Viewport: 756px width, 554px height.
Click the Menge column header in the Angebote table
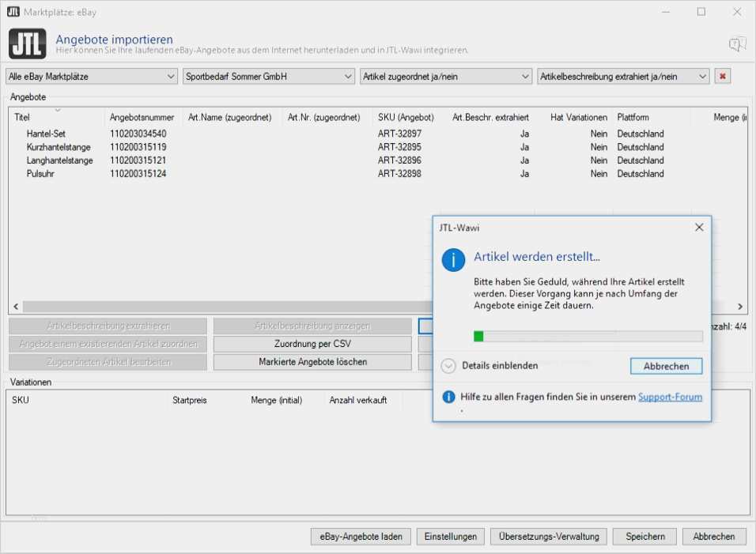click(729, 117)
